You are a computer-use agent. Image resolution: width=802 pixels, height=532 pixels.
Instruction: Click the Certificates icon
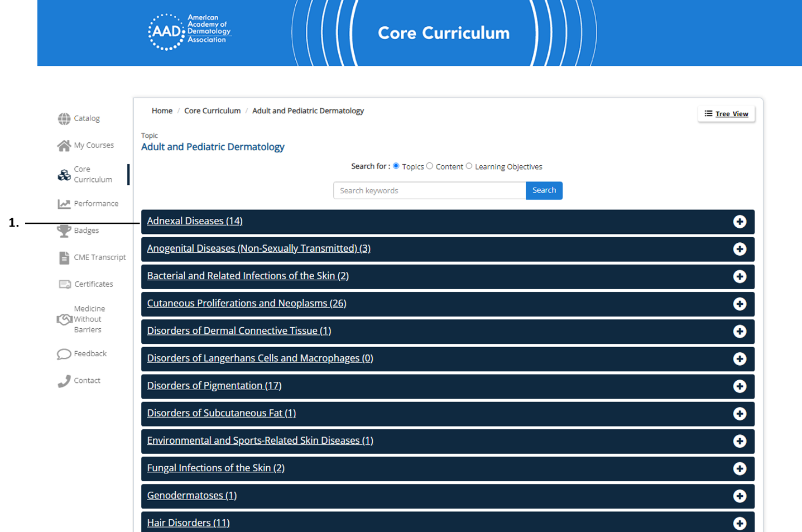65,284
